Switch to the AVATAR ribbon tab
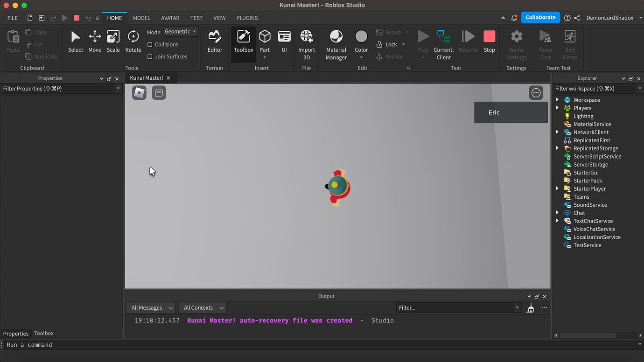Image resolution: width=644 pixels, height=362 pixels. 170,18
